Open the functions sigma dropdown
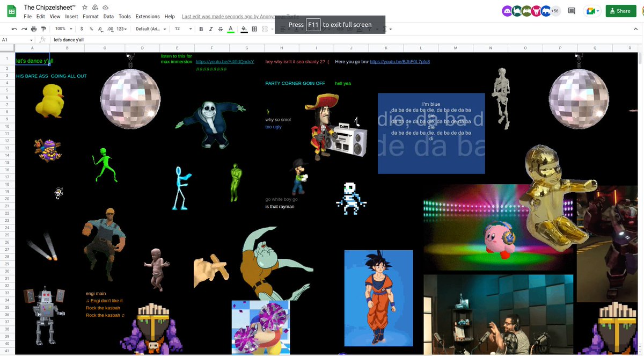Image resolution: width=644 pixels, height=356 pixels. coord(388,29)
